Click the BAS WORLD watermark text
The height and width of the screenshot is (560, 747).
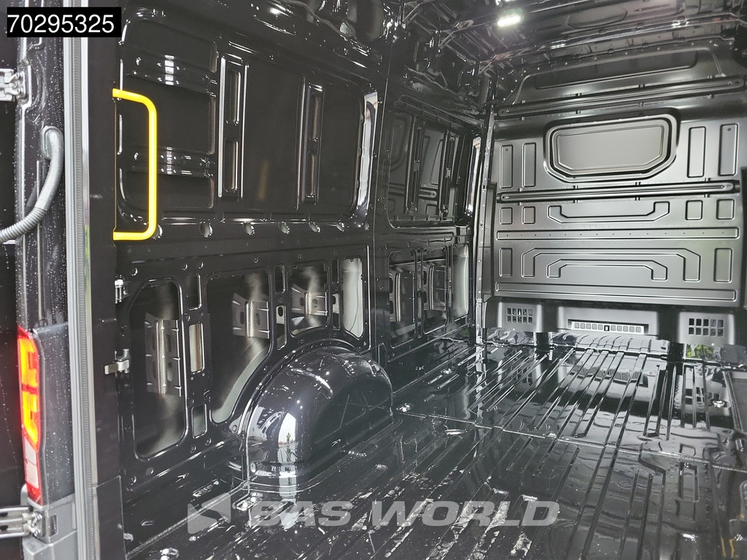click(x=403, y=513)
